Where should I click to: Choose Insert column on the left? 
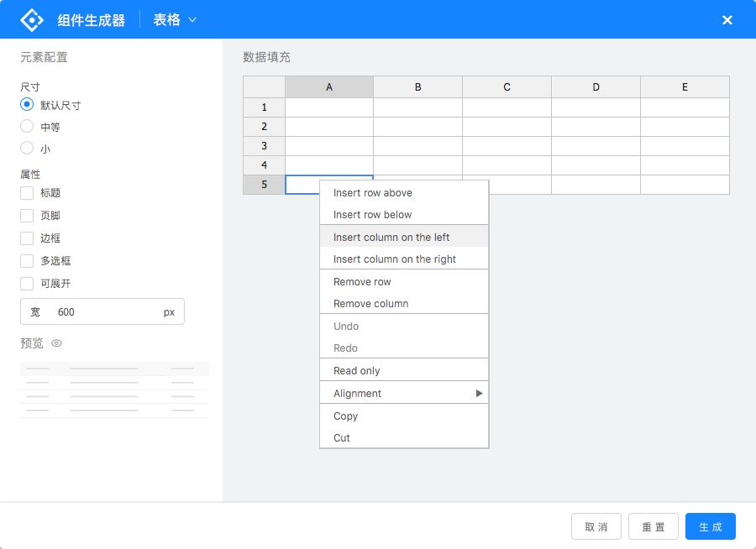point(404,238)
